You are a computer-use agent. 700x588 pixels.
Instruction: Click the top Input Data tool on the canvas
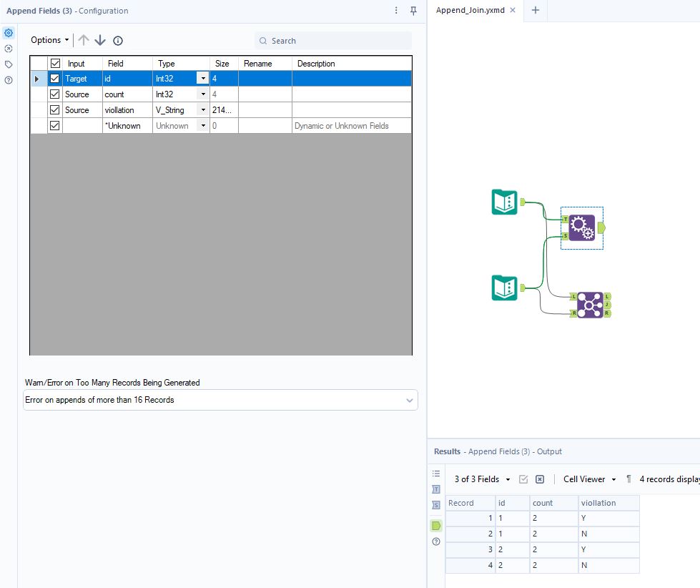[503, 202]
